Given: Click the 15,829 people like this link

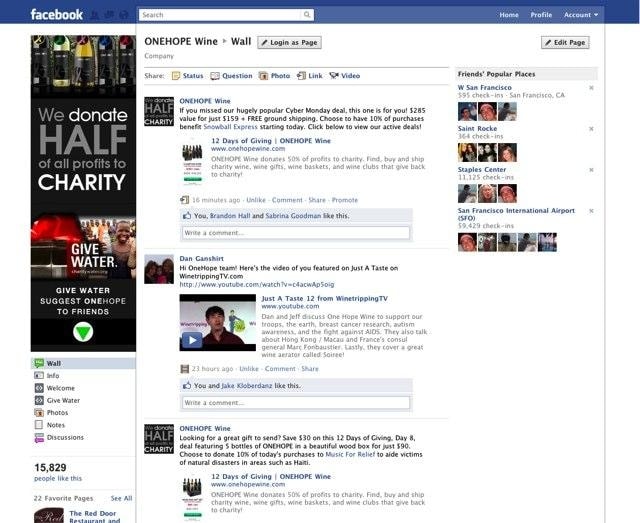Looking at the screenshot, I should tap(58, 478).
